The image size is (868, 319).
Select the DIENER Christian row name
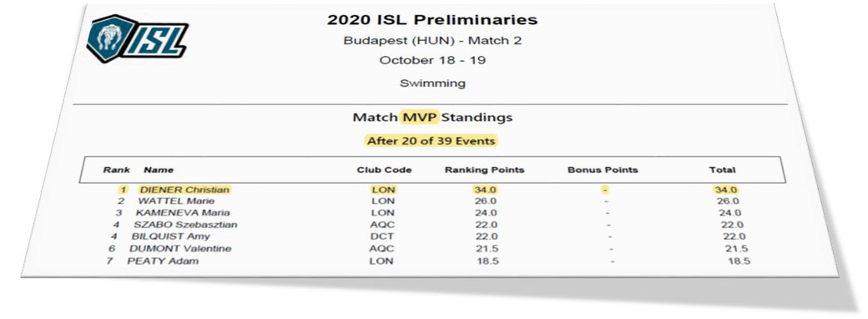pyautogui.click(x=184, y=190)
